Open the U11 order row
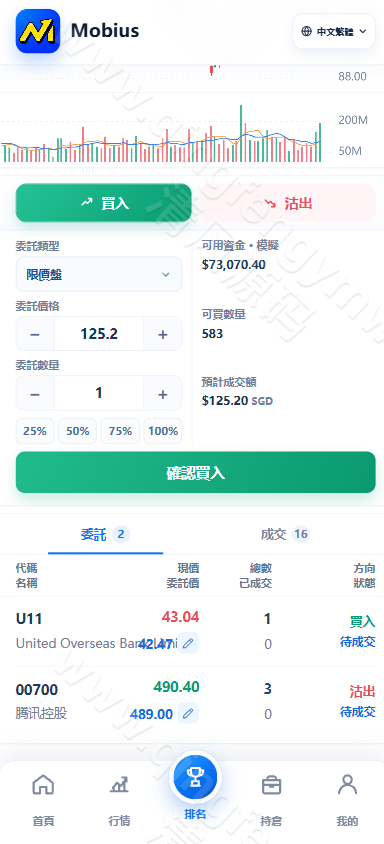The image size is (384, 844). pyautogui.click(x=196, y=631)
